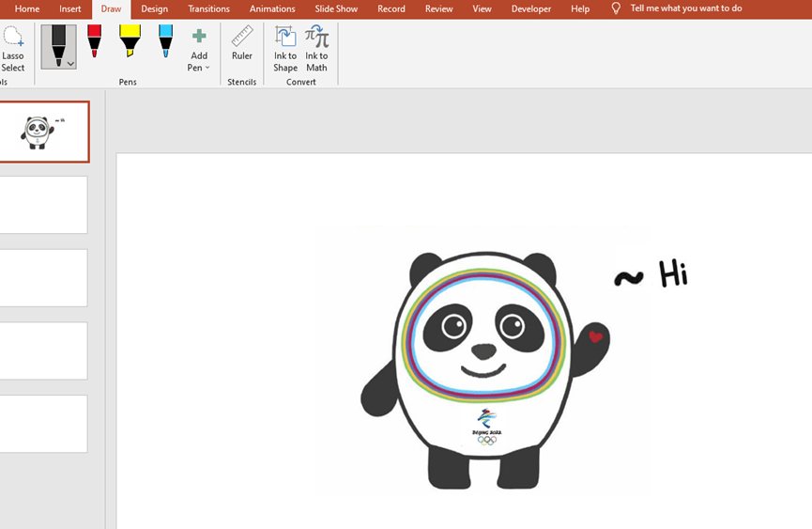Click the panda image on the slide

tap(484, 369)
